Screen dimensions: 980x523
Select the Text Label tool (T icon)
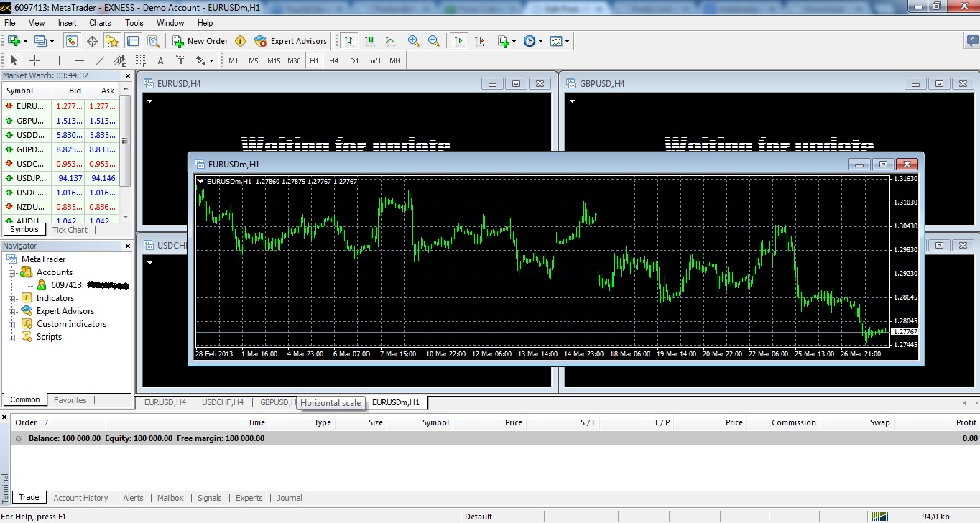pos(180,60)
